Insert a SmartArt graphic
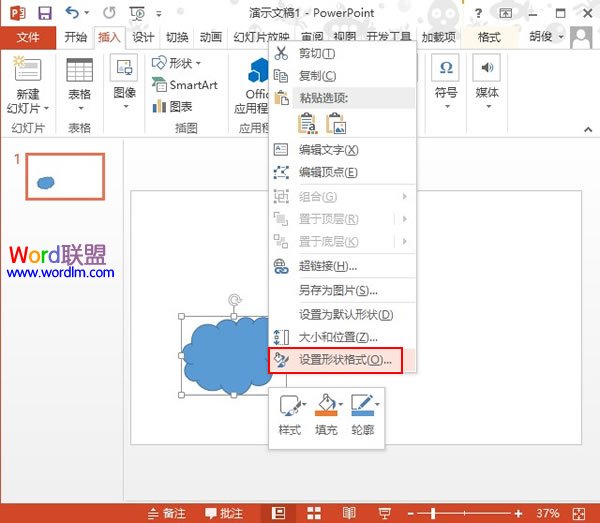 pos(185,85)
